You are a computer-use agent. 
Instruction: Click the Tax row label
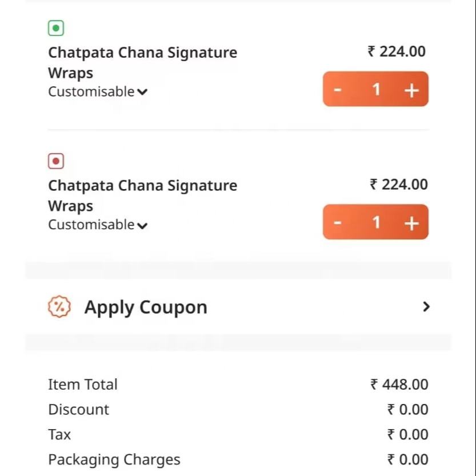coord(59,435)
